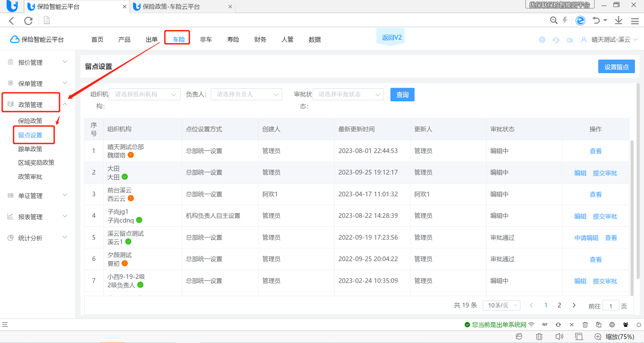644x343 pixels.
Task: Click the green check badge beside 子尚cdnq
Action: (x=139, y=220)
